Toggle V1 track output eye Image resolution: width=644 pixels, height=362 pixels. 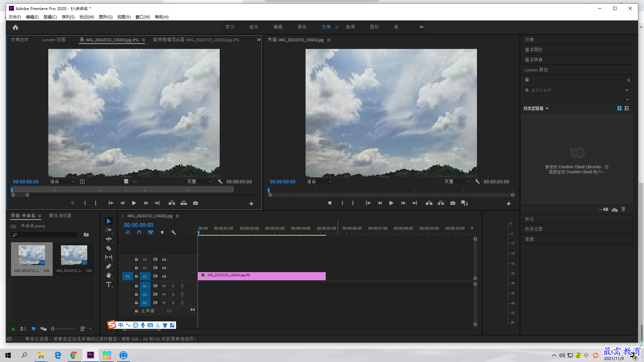pyautogui.click(x=164, y=276)
